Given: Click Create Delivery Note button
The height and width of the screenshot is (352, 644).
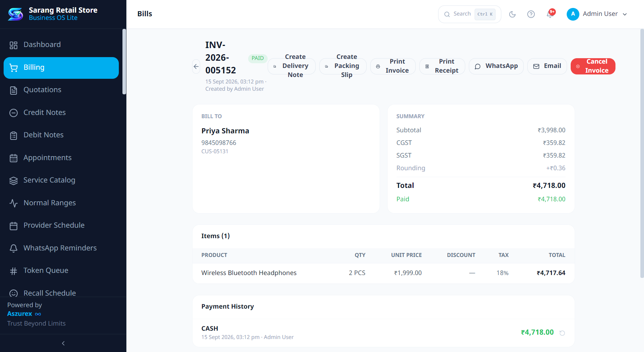Looking at the screenshot, I should pyautogui.click(x=291, y=66).
